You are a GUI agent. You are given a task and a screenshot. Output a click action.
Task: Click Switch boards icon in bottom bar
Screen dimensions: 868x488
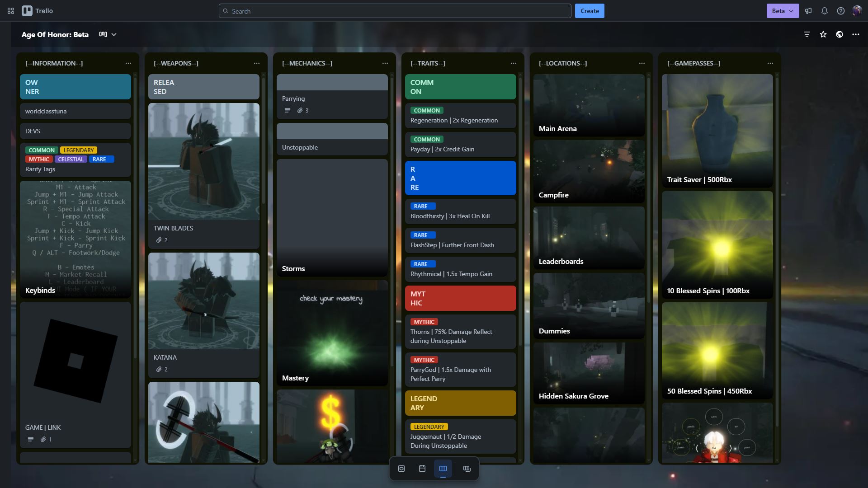click(467, 469)
